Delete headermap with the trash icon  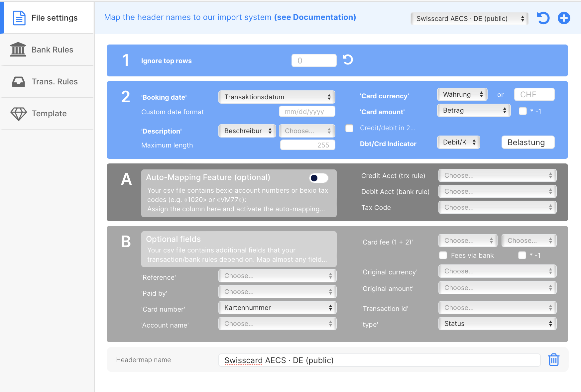tap(554, 359)
